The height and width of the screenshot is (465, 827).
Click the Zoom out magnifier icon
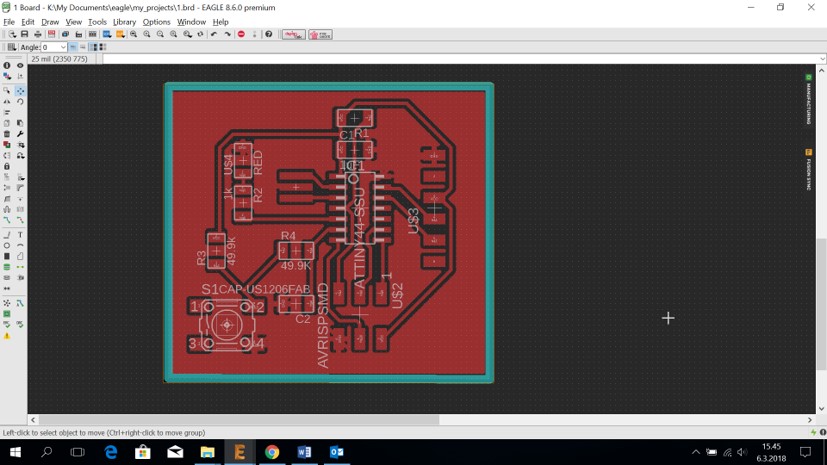click(160, 34)
